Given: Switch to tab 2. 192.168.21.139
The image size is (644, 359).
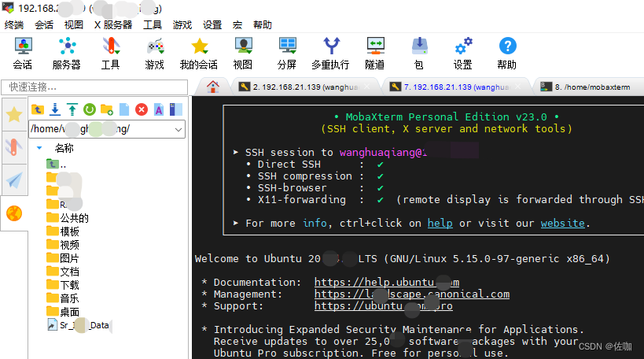Looking at the screenshot, I should [x=304, y=87].
